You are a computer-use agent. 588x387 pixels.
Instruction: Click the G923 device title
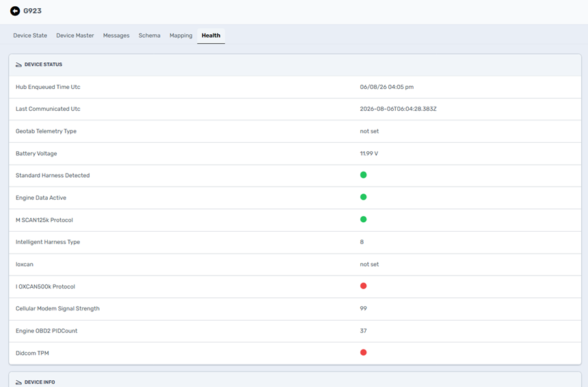(33, 11)
